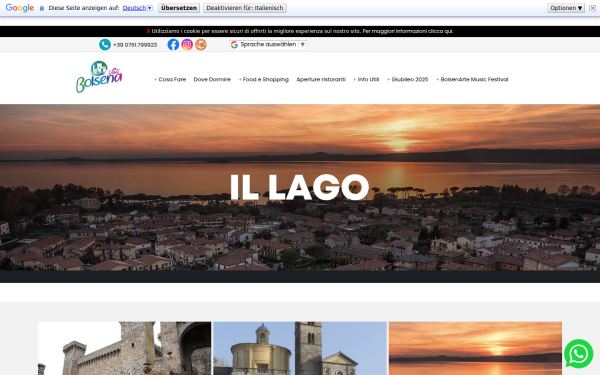Click the lock icon in translate bar

click(42, 8)
